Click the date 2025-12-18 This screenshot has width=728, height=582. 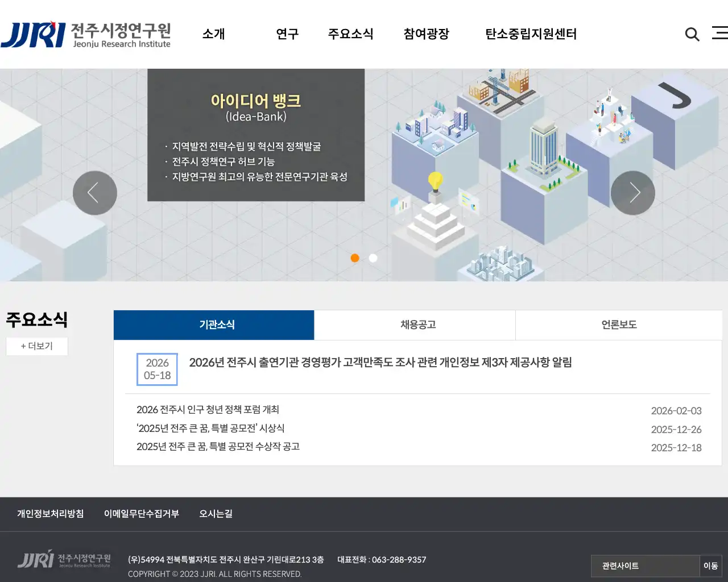tap(676, 448)
